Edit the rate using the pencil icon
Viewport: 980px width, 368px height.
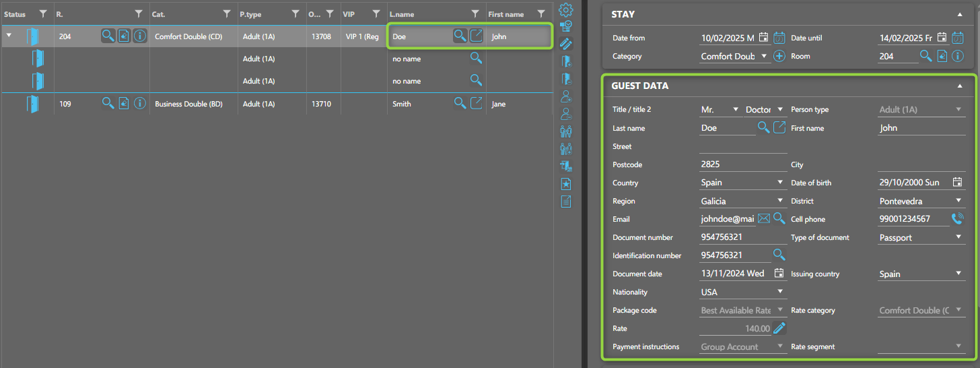[x=779, y=328]
